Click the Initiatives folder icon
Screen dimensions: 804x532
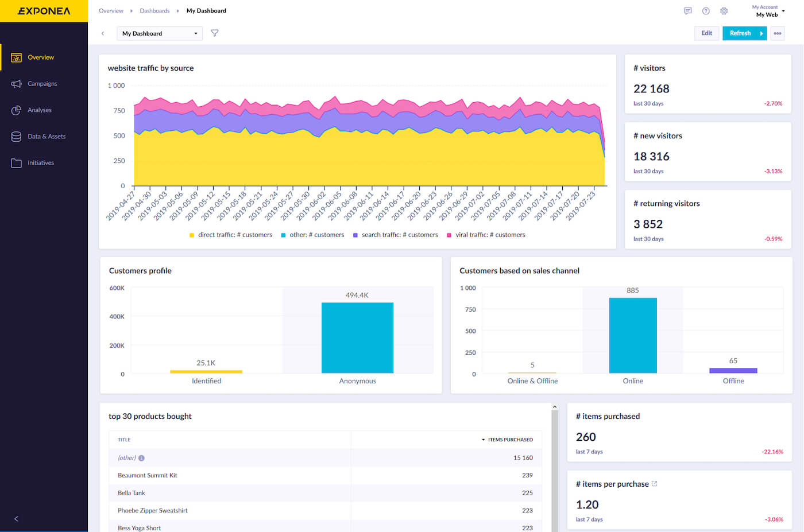pyautogui.click(x=16, y=163)
